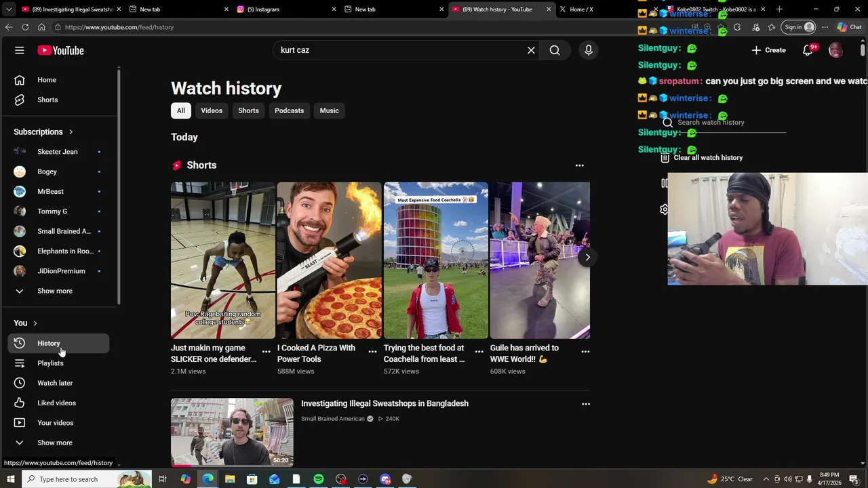Open the account avatar menu
The image size is (868, 488).
[x=835, y=50]
